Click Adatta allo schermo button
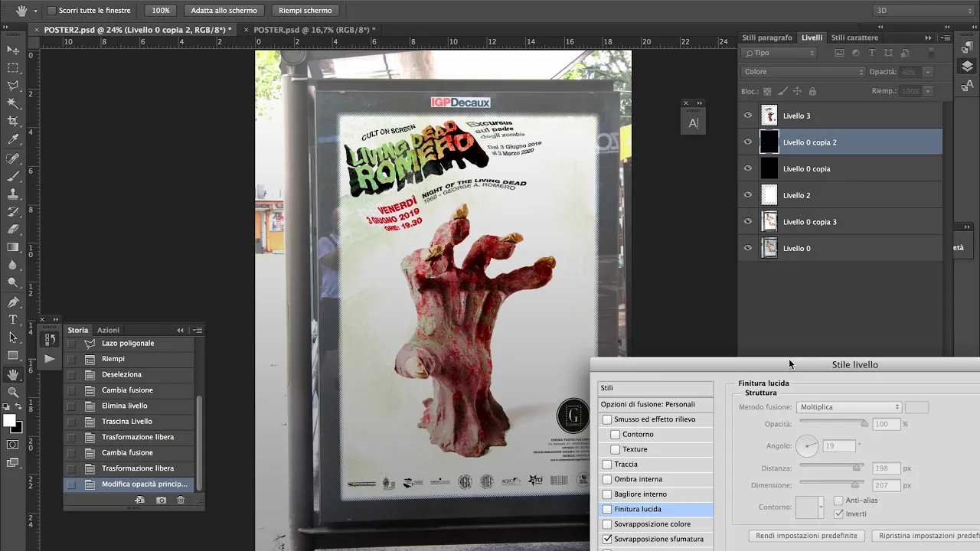Screen dimensions: 980x551 click(224, 11)
